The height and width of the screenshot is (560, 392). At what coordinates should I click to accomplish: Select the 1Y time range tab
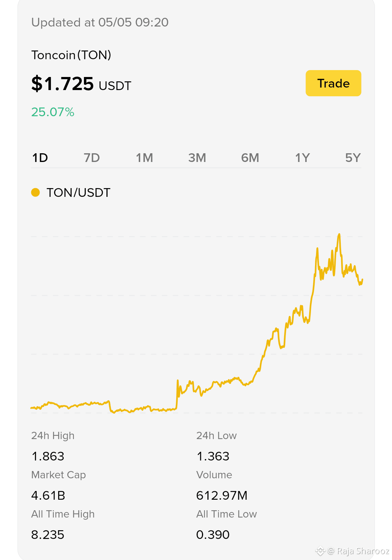coord(302,158)
